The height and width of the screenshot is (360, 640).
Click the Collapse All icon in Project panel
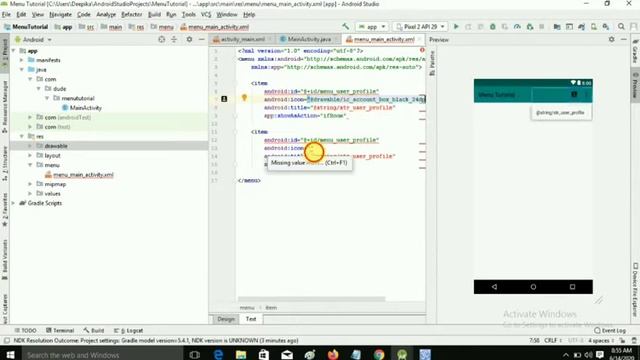[174, 40]
